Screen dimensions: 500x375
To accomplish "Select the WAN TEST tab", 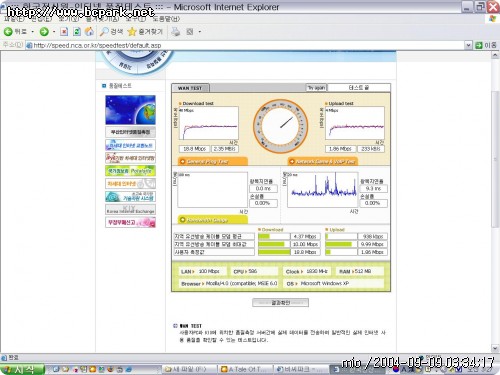I will 190,88.
